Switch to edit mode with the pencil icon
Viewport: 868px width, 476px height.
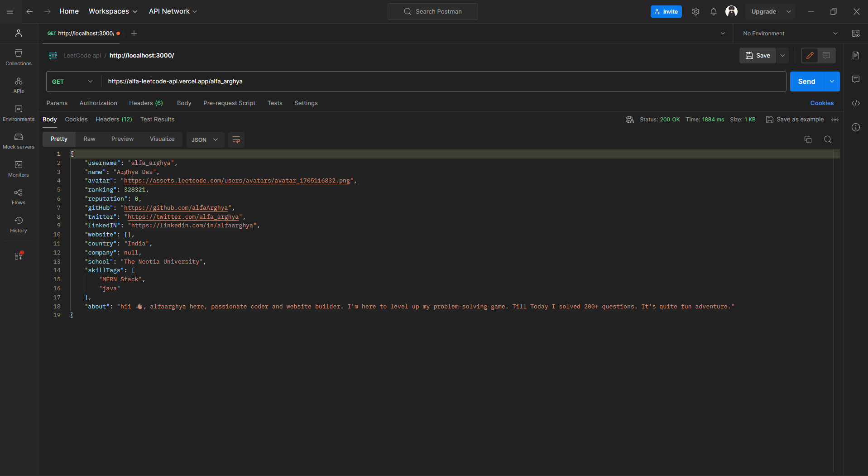[x=810, y=55]
